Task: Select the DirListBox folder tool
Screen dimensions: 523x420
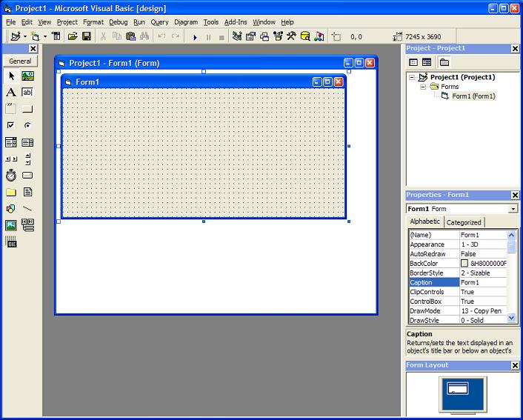Action: [11, 192]
